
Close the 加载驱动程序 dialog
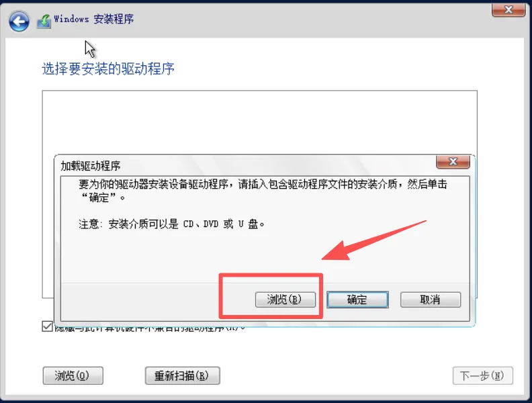[x=453, y=161]
